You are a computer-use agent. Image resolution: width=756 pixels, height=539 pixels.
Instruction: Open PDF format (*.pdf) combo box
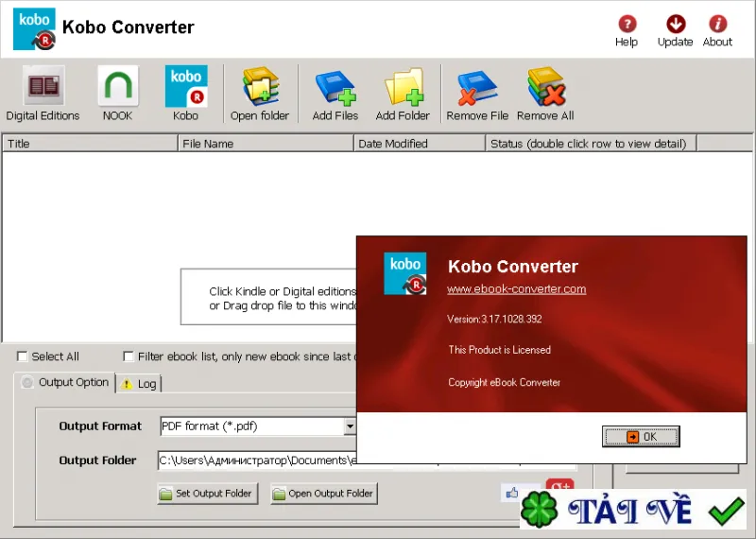pyautogui.click(x=257, y=426)
